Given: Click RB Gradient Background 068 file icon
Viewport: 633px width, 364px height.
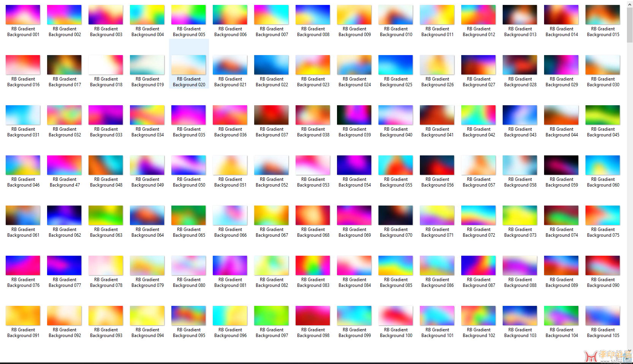Looking at the screenshot, I should pyautogui.click(x=313, y=215).
